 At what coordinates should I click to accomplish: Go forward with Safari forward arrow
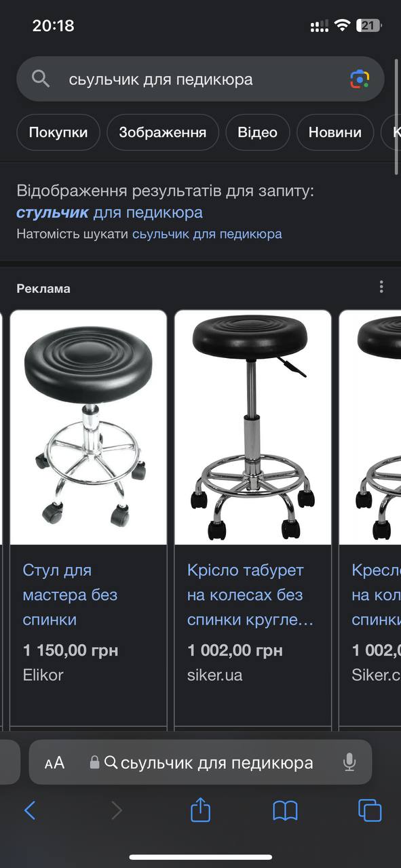click(117, 810)
